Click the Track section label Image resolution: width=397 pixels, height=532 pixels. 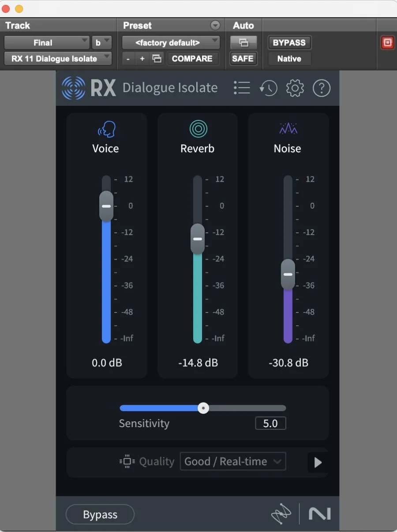point(18,25)
